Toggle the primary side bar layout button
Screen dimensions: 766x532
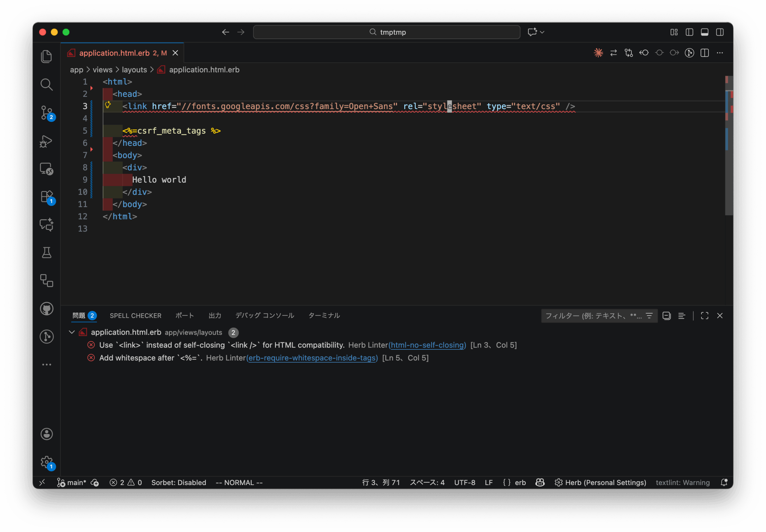689,32
